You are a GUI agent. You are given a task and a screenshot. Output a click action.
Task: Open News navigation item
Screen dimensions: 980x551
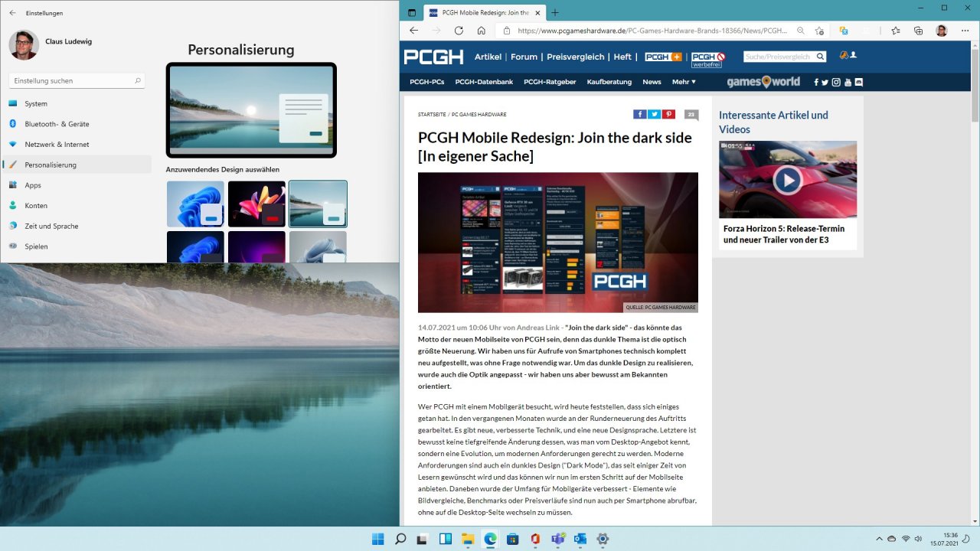(x=652, y=81)
